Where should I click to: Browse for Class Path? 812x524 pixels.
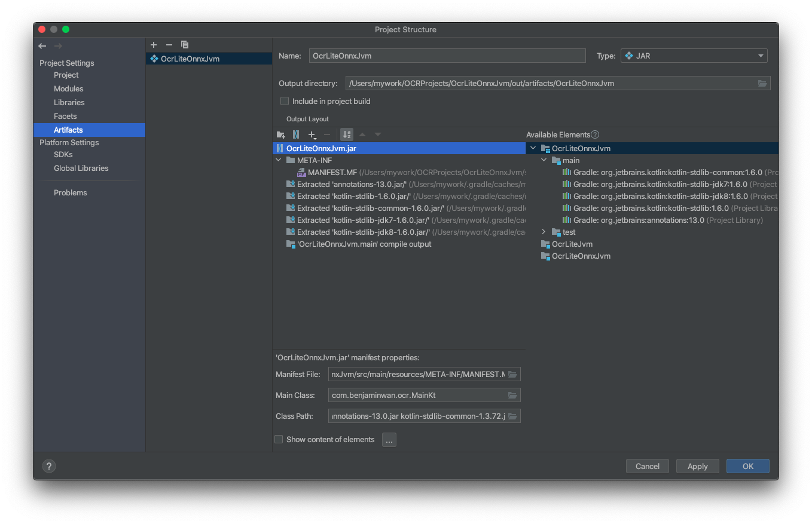[x=512, y=416]
